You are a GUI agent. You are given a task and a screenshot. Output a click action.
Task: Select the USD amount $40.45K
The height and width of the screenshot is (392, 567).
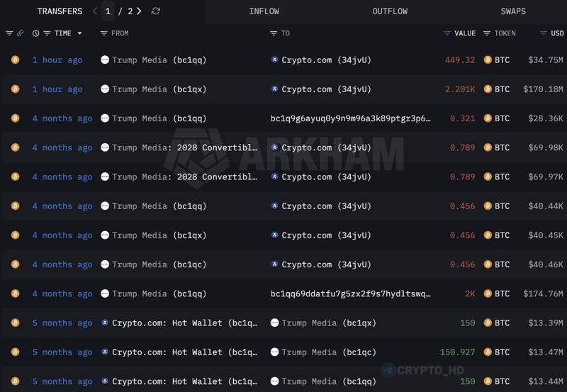(x=545, y=235)
